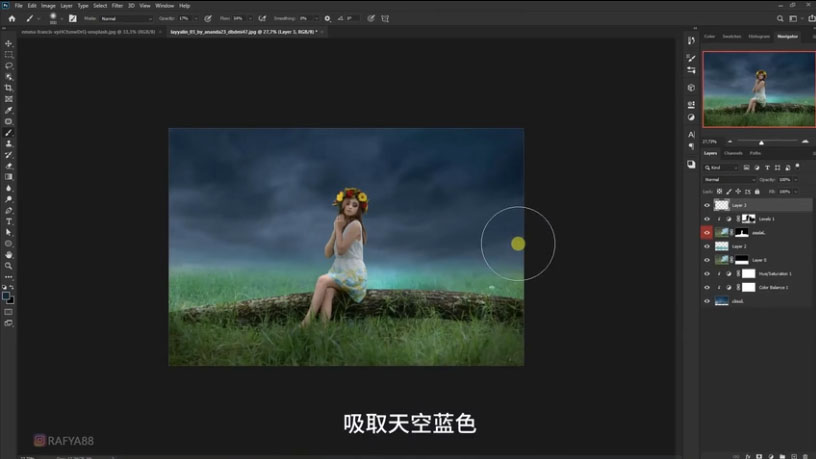Click lock all layers padlock icon

coord(757,192)
